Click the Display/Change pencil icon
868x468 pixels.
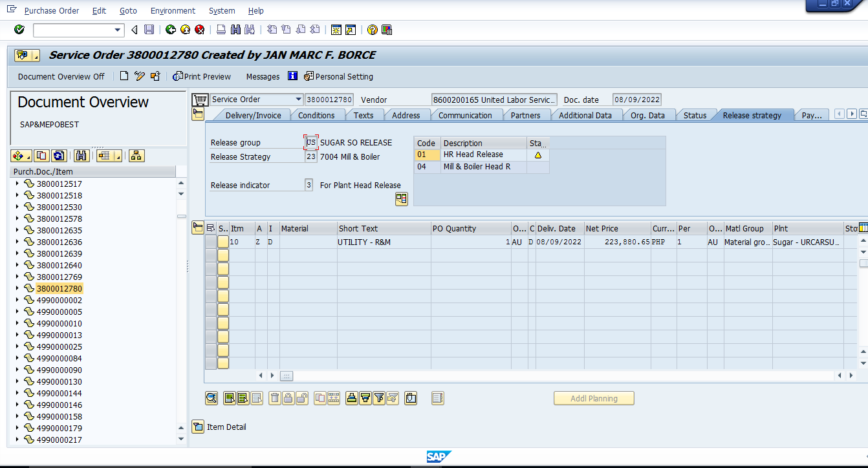[140, 76]
